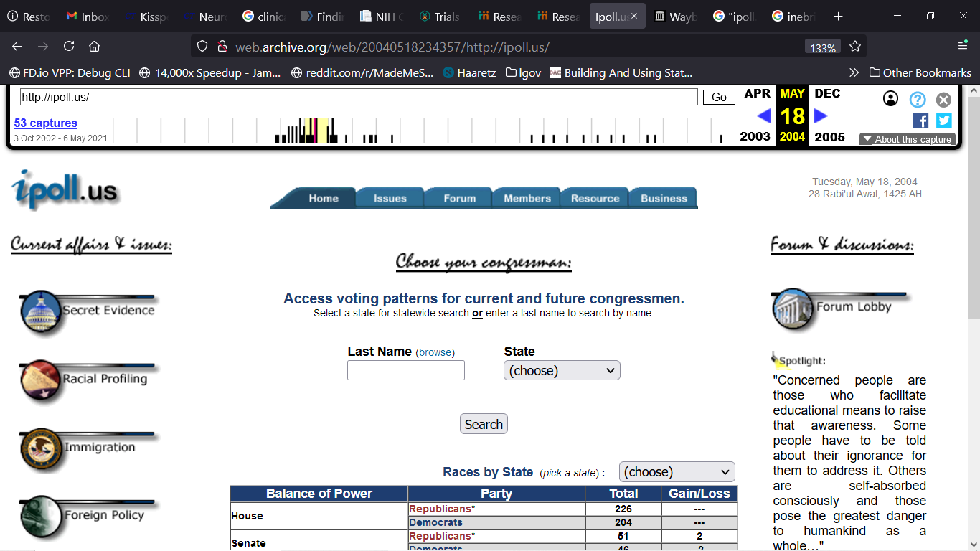This screenshot has height=551, width=980.
Task: Click the Facebook share icon
Action: pyautogui.click(x=920, y=121)
